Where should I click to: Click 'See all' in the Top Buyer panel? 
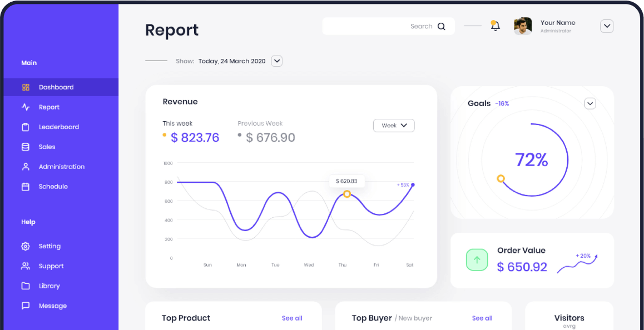(x=482, y=318)
